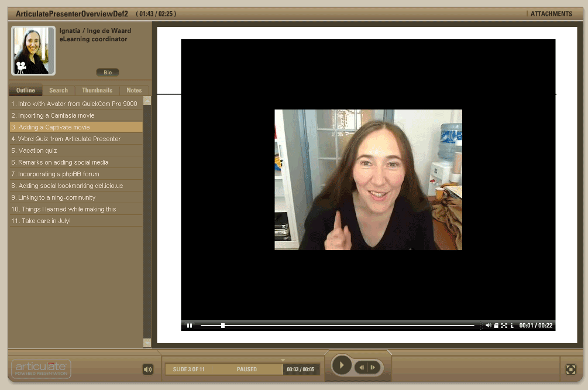
Task: Click the embedded movie volume speaker icon
Action: 489,326
